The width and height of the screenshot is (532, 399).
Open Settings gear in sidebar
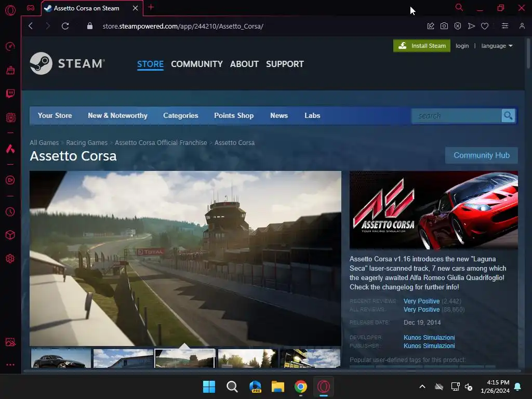pyautogui.click(x=10, y=259)
